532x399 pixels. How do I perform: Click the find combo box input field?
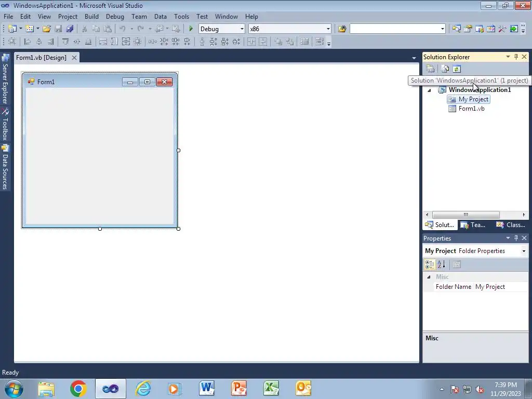point(395,29)
